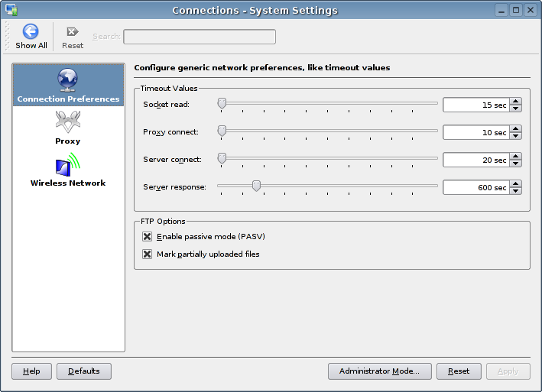The image size is (542, 392).
Task: Click the Connections window menu icon
Action: [x=11, y=10]
